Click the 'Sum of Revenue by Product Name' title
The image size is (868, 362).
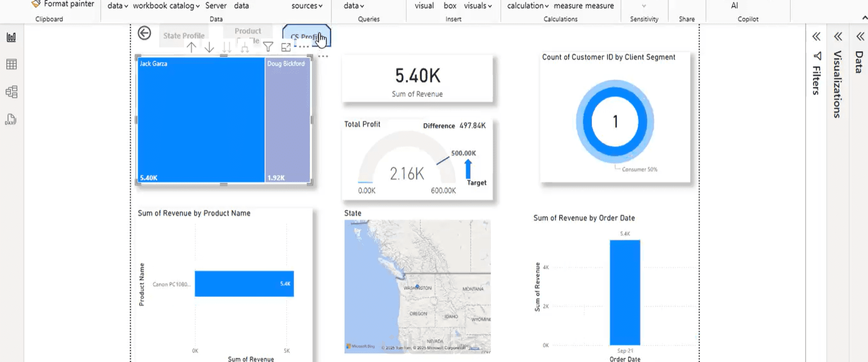point(194,213)
